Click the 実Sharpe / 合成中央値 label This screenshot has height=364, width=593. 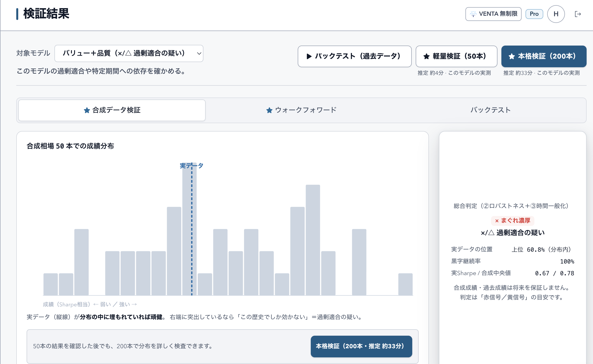click(x=481, y=273)
